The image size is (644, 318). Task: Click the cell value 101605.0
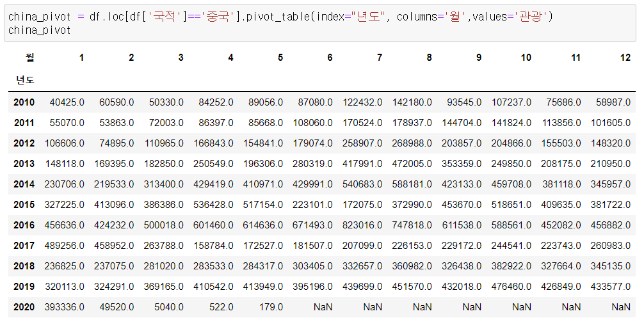tap(611, 123)
